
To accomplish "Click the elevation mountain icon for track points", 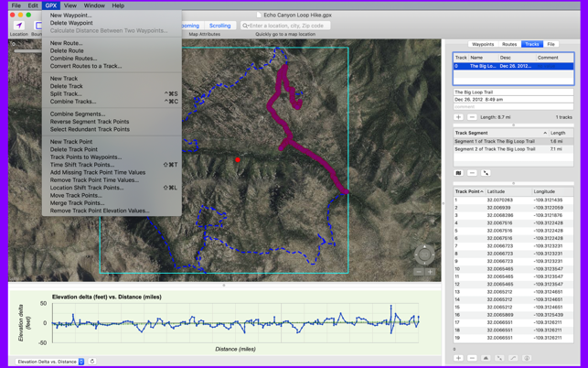I will point(486,358).
